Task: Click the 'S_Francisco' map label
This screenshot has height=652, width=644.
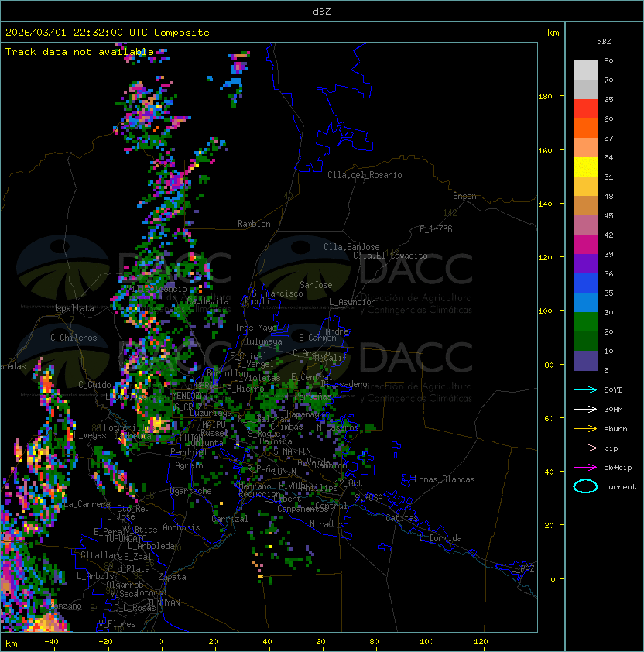Action: coord(277,293)
